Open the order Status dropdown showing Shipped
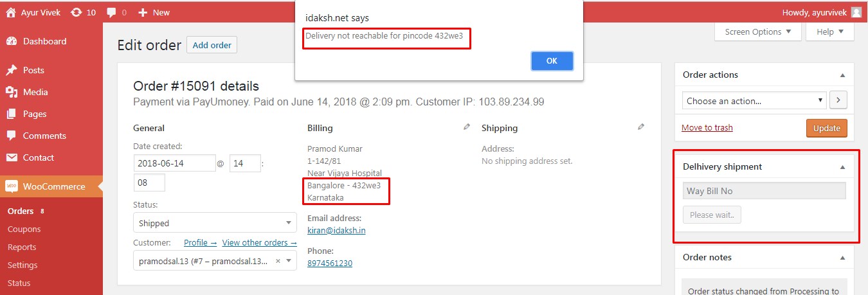Image resolution: width=868 pixels, height=295 pixels. 215,223
